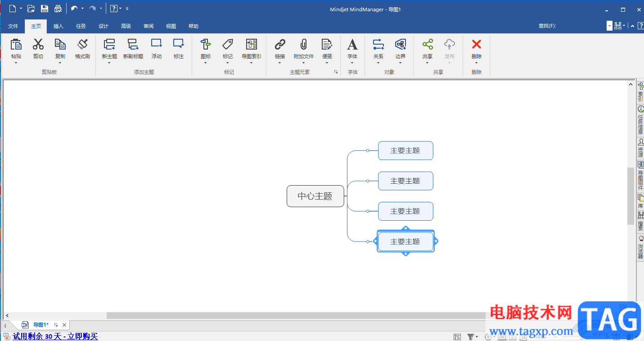This screenshot has width=644, height=341.
Task: Open the status bar filter funnel icon
Action: click(x=471, y=336)
